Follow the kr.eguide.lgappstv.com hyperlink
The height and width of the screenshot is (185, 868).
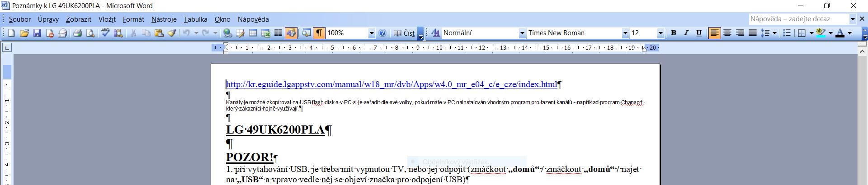(392, 84)
